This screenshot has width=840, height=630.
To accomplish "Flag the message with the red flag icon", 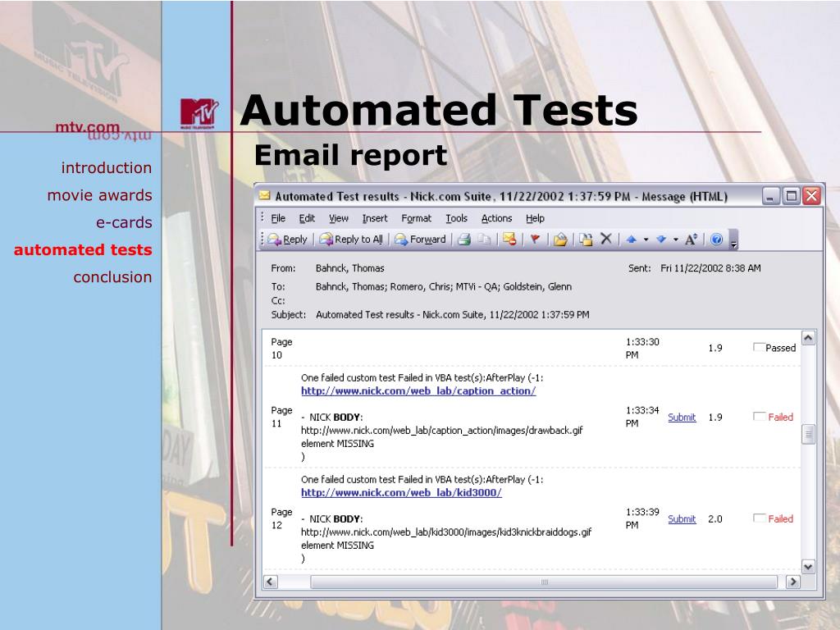I will pyautogui.click(x=535, y=240).
